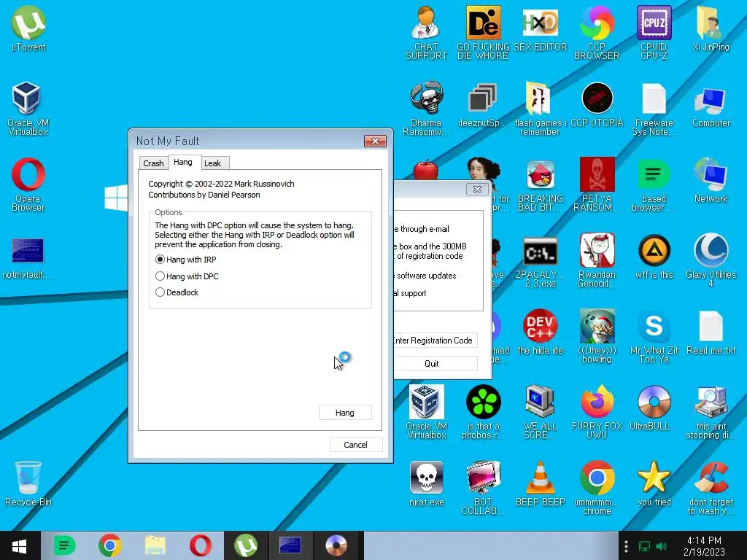Switch to notmyfault taskbar button
The width and height of the screenshot is (747, 560).
290,545
